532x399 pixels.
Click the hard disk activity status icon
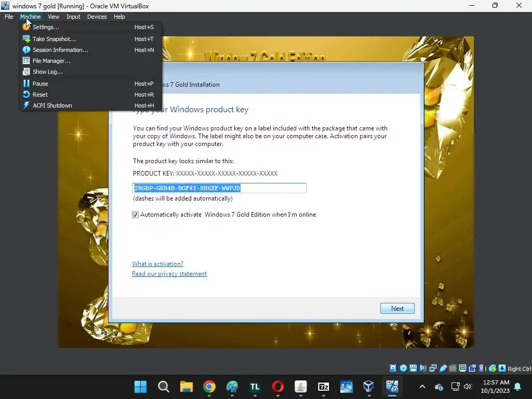393,368
